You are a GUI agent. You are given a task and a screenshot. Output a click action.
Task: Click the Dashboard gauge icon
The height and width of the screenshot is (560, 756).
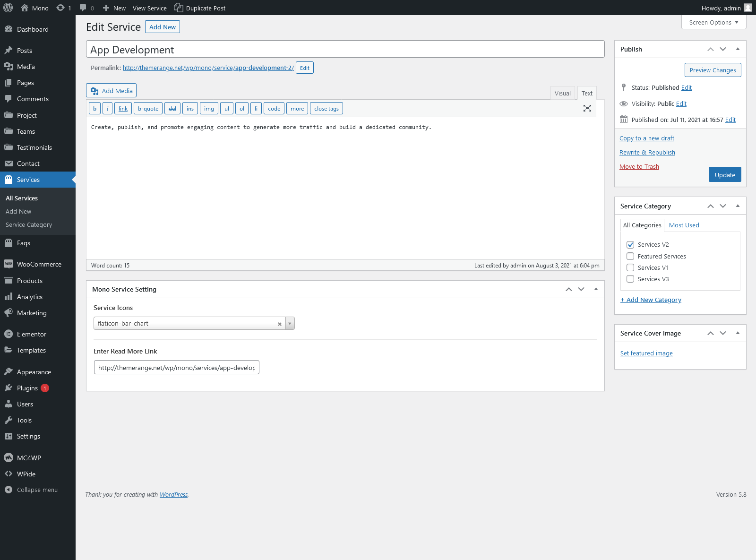coord(9,29)
